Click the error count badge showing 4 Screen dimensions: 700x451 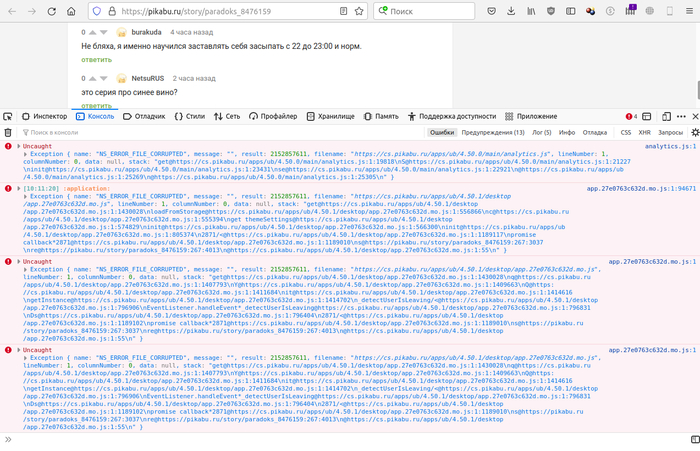point(631,116)
